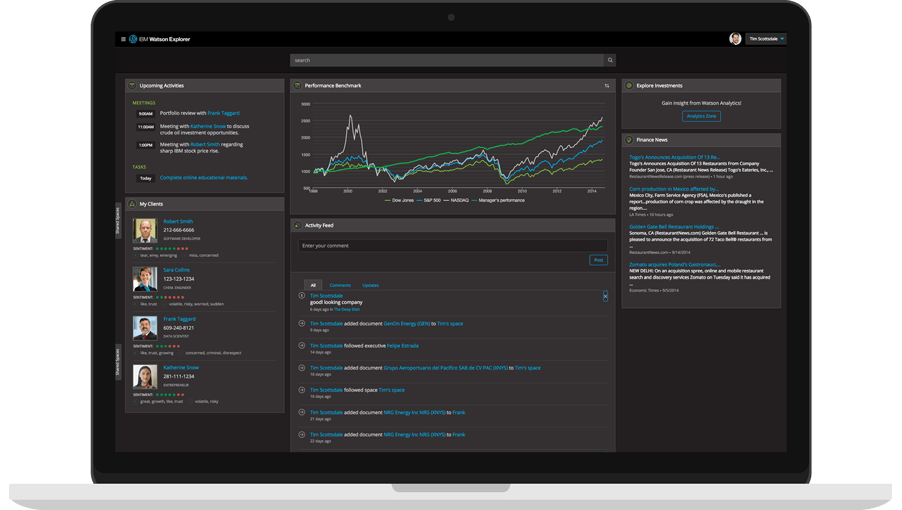The image size is (902, 510).
Task: Click the 9:00AM meeting time badge
Action: (x=146, y=114)
